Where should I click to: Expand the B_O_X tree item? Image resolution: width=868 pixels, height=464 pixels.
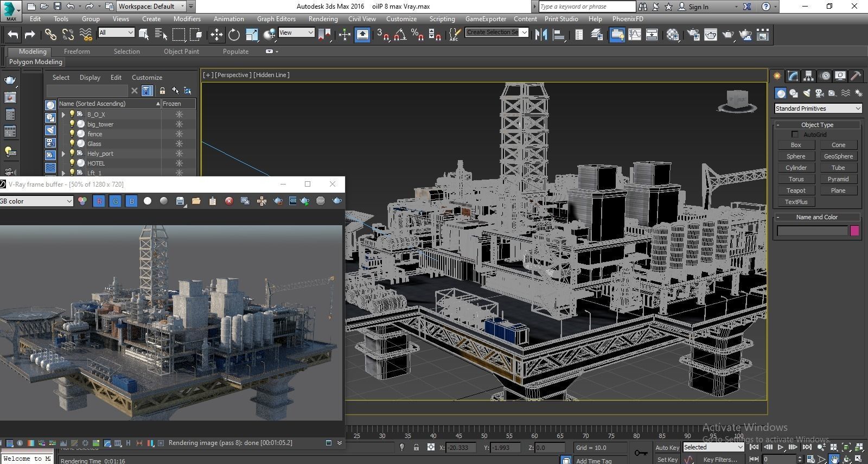63,115
